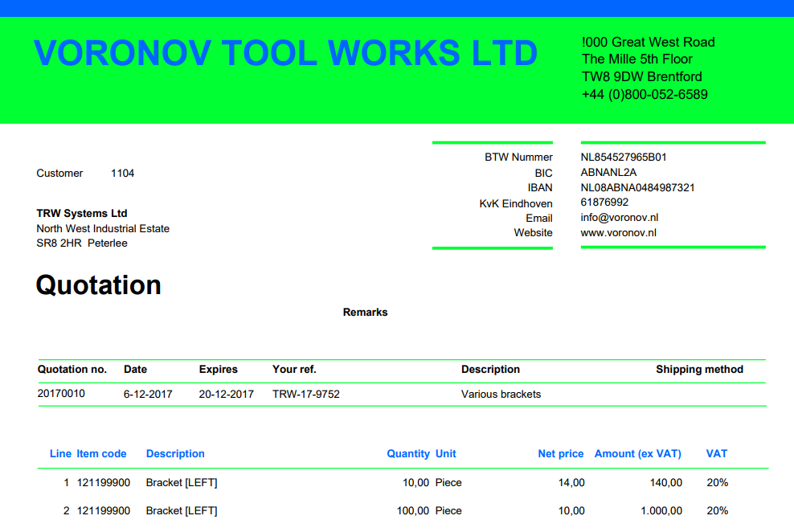Click the Item code column header
Viewport: 794px width, 532px height.
point(101,454)
